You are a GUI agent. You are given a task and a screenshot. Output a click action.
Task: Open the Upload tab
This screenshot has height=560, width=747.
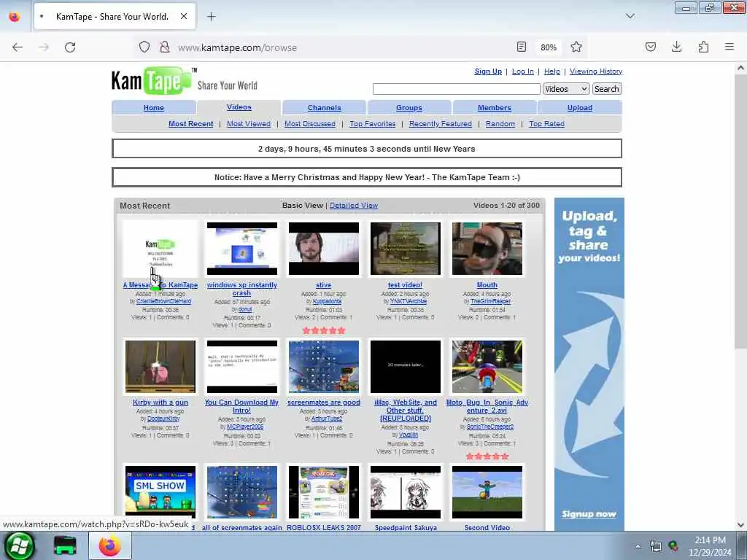tap(580, 108)
